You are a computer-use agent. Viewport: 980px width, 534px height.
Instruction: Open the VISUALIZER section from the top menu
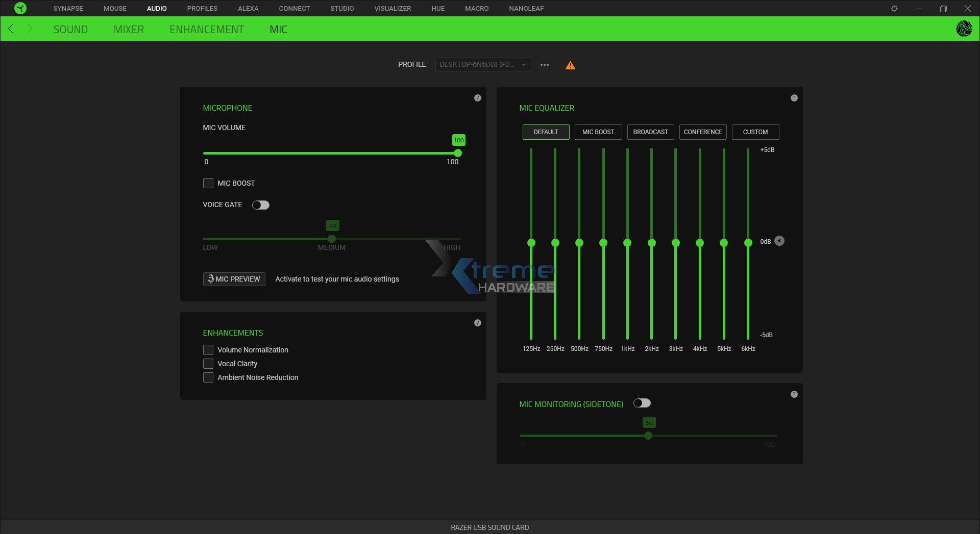[392, 8]
